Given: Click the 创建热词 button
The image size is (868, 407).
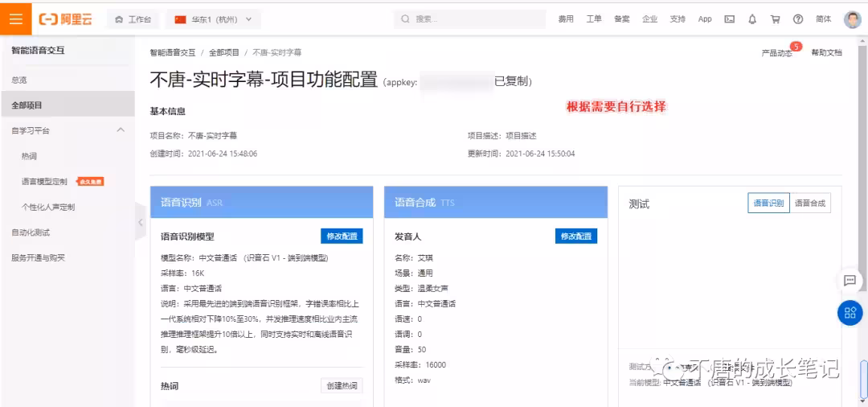Looking at the screenshot, I should pyautogui.click(x=342, y=386).
